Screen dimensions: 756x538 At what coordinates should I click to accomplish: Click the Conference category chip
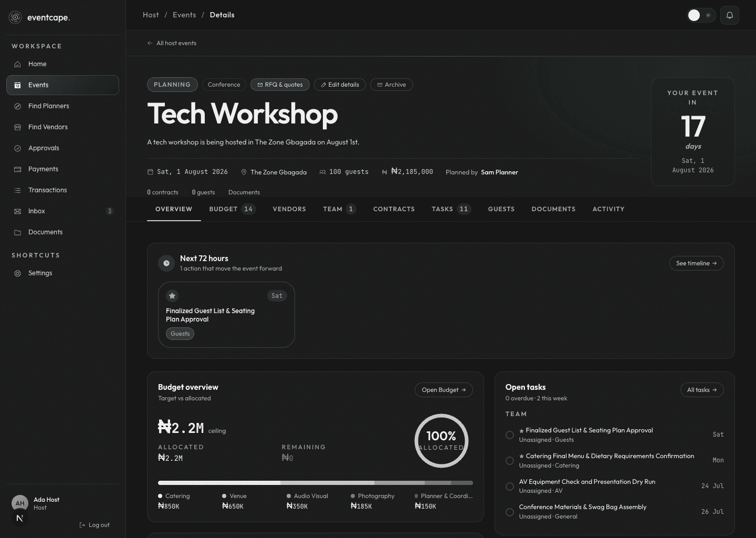coord(224,85)
